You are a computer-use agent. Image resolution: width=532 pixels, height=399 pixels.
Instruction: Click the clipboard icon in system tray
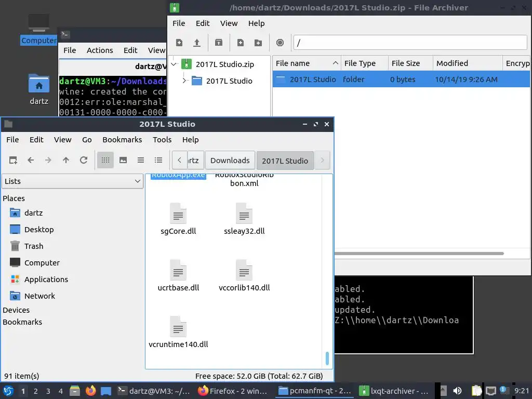point(476,391)
